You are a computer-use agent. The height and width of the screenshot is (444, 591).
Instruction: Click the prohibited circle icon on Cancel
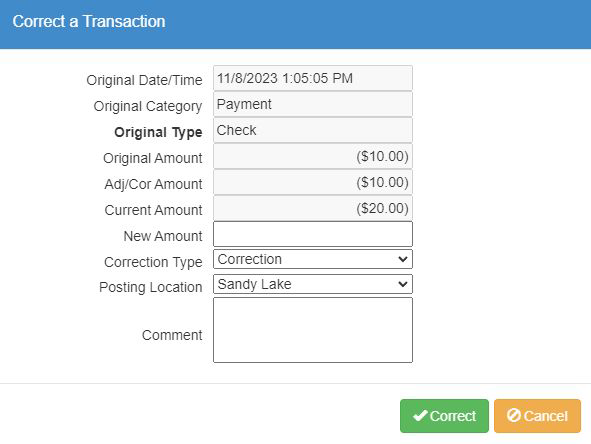(514, 415)
